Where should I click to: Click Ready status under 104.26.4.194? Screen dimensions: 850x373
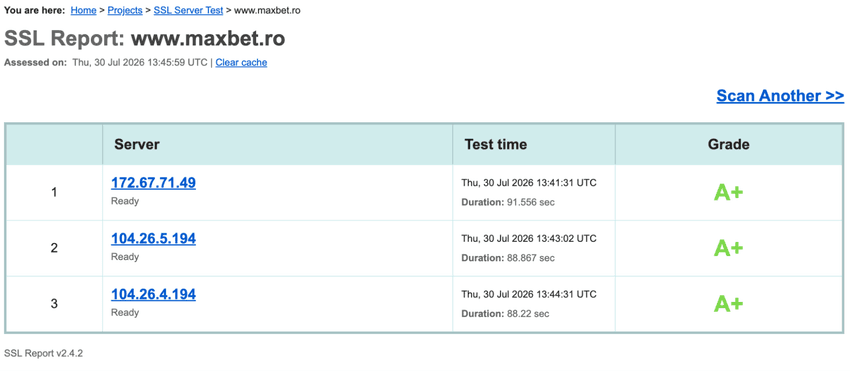point(125,313)
